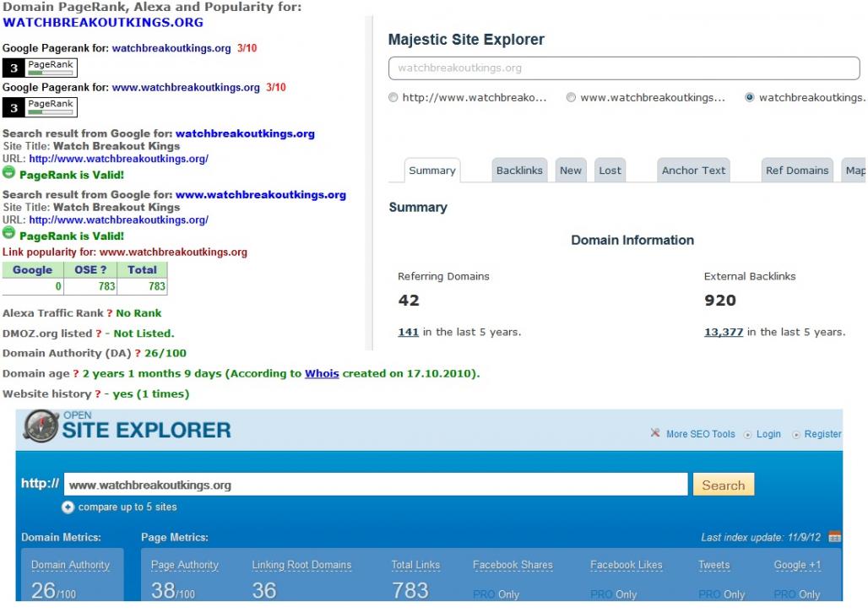Click the question mark after DMOZ.org listed

click(x=99, y=334)
